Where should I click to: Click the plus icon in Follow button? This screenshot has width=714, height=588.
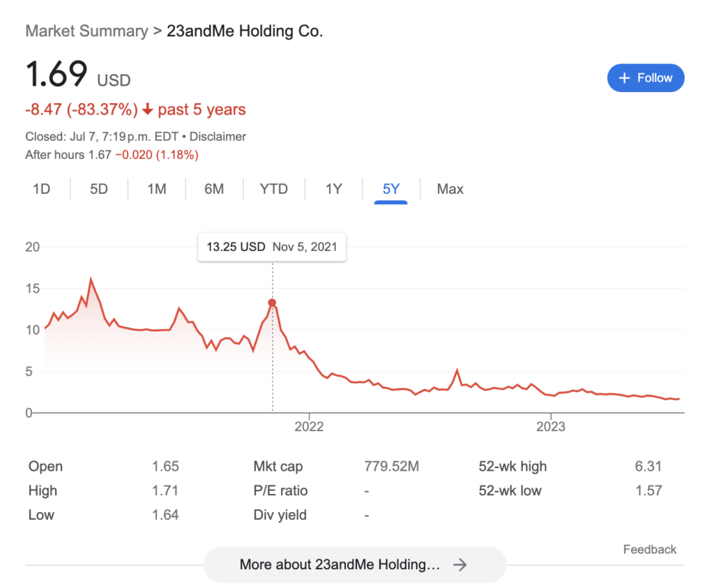(624, 78)
